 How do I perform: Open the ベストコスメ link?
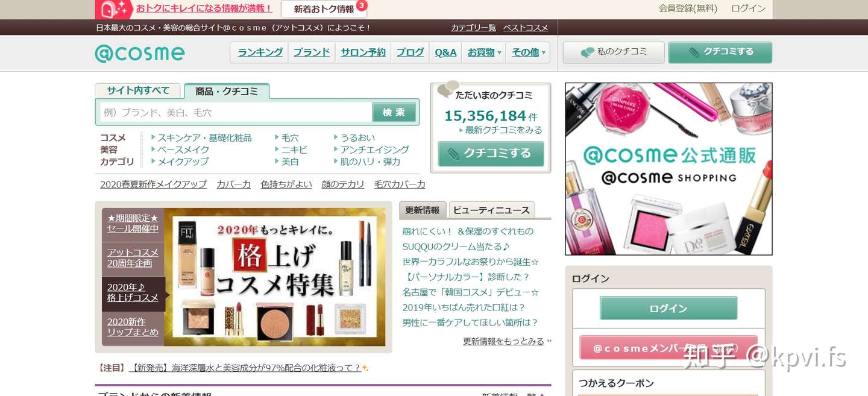point(526,28)
